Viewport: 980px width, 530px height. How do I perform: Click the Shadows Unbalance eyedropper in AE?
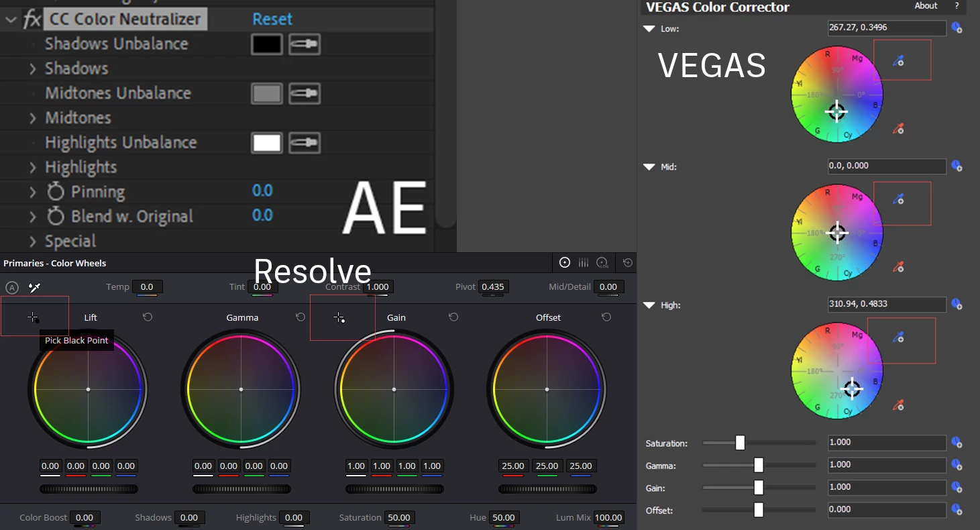(305, 45)
